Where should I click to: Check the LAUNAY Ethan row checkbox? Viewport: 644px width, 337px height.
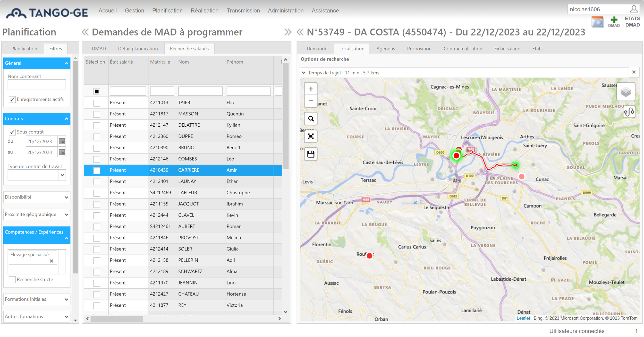[x=97, y=182]
